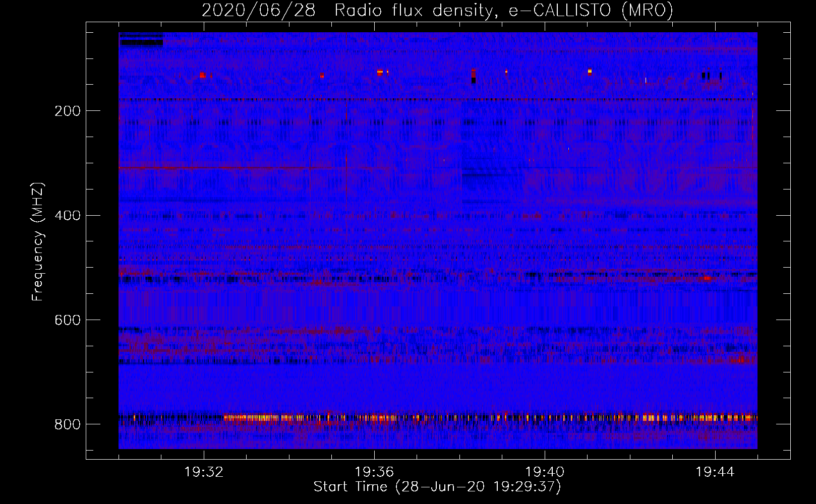Click the 19:32 time tick label
Screen dimensions: 816x504
click(x=204, y=472)
